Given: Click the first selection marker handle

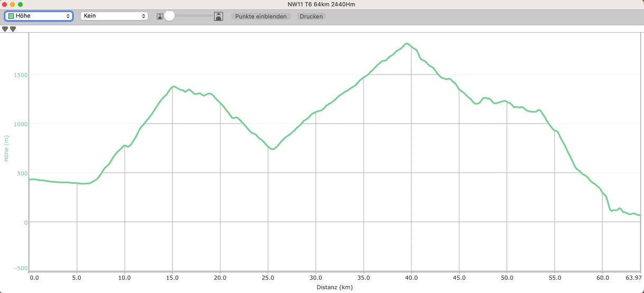Looking at the screenshot, I should point(5,30).
